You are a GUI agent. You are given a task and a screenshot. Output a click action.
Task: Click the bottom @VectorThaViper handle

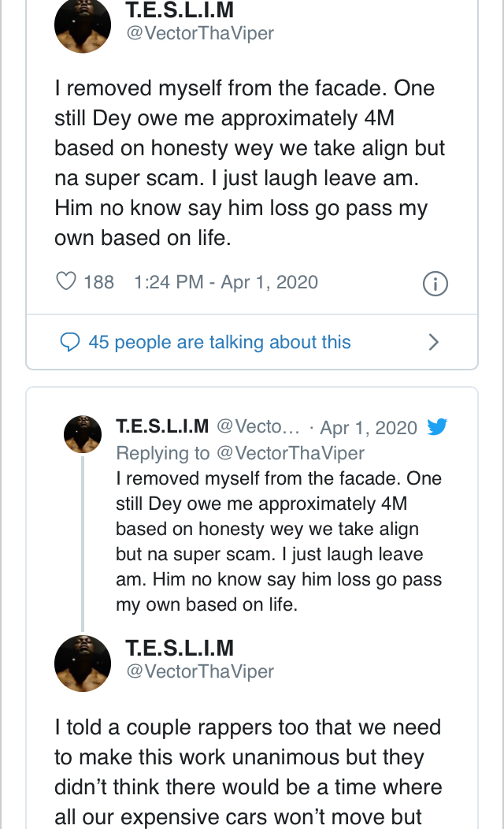click(x=200, y=671)
